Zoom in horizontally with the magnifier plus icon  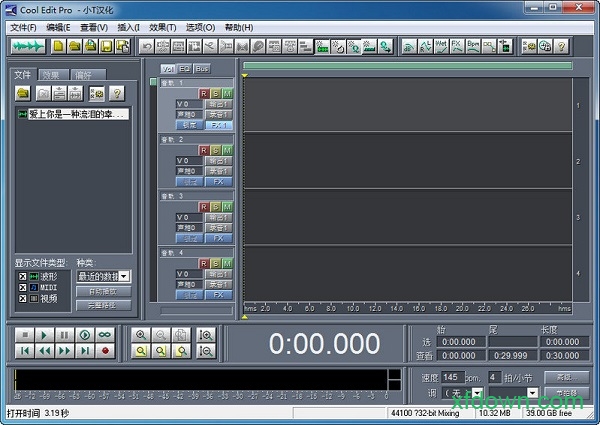[x=141, y=335]
